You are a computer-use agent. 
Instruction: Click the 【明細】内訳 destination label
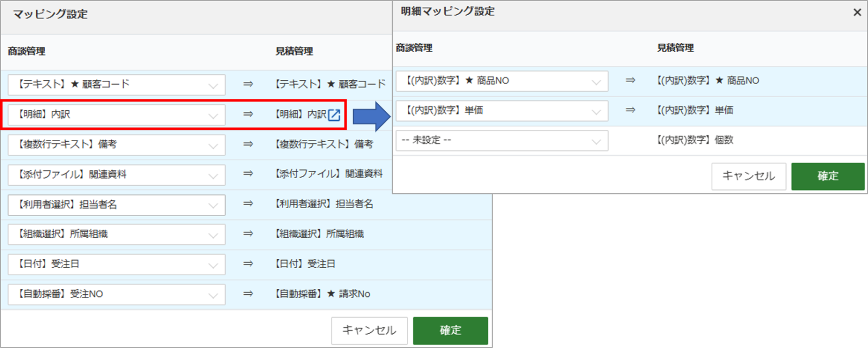click(301, 115)
